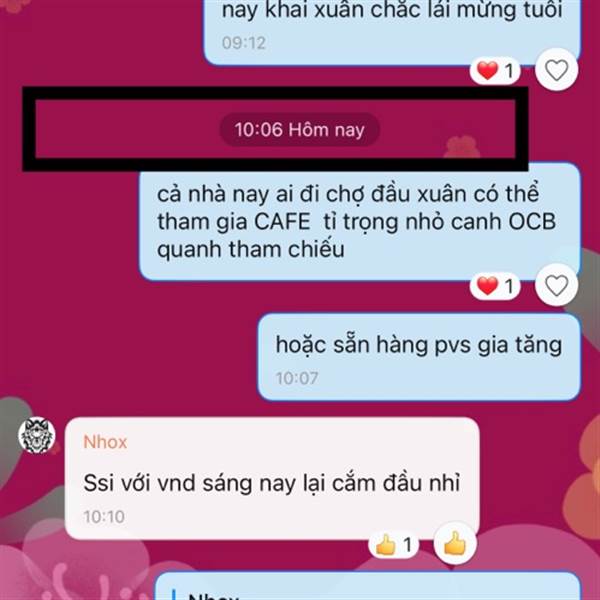Tap the 10:07 time under the pvs message
Screen dimensions: 600x600
pos(297,378)
